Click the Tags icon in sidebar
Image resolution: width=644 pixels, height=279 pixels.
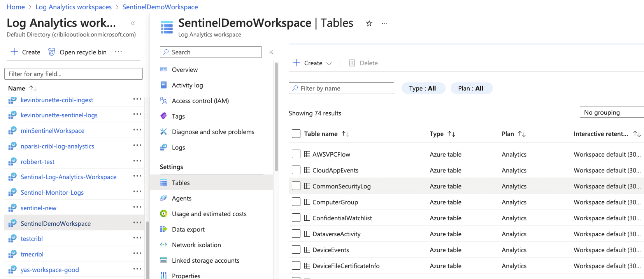point(164,116)
